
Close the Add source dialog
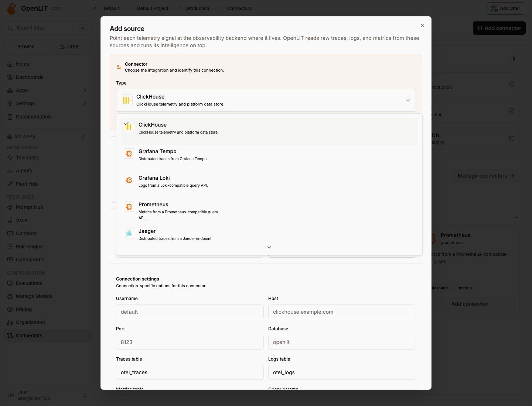pyautogui.click(x=422, y=25)
